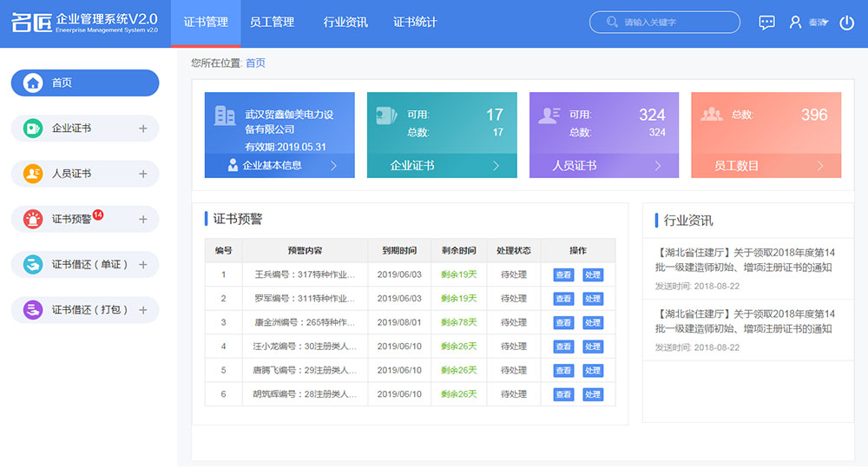Screen dimensions: 868x469
Task: Click the blue 证书借还（单证） icon
Action: coord(33,265)
